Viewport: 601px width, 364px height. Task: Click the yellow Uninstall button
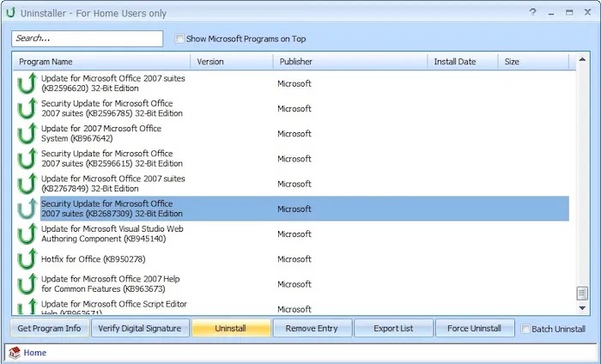pos(231,328)
